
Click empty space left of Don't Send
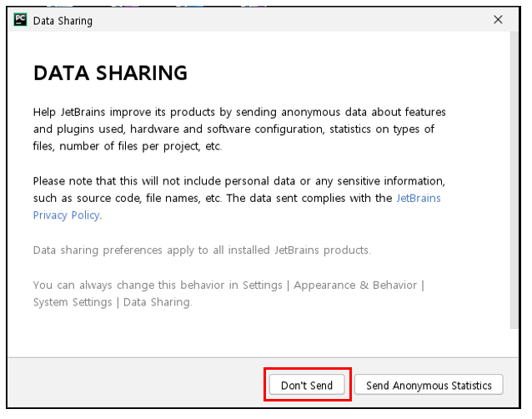(136, 384)
